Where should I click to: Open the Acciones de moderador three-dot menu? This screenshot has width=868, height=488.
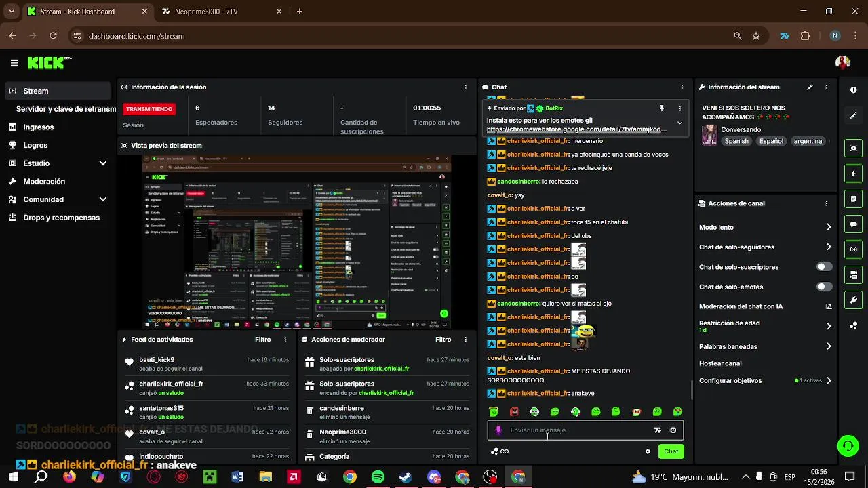(x=465, y=340)
